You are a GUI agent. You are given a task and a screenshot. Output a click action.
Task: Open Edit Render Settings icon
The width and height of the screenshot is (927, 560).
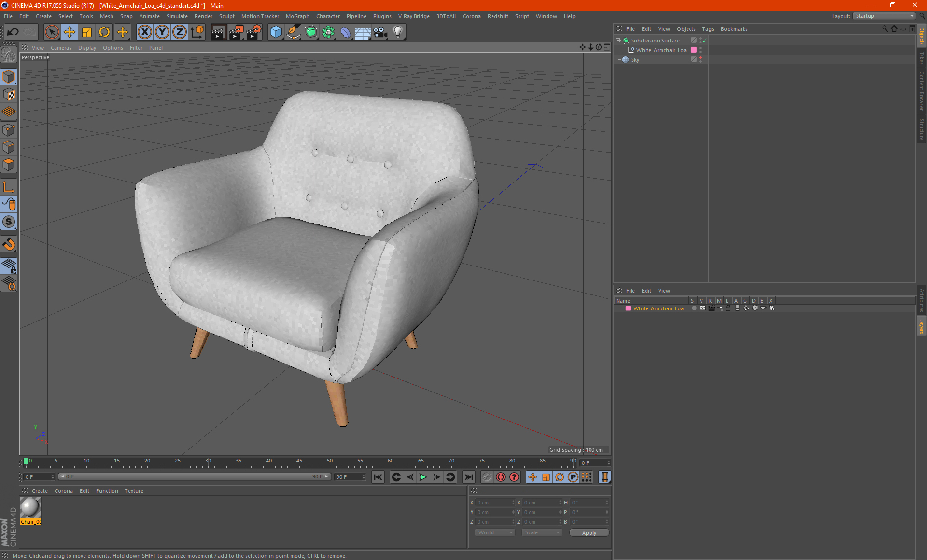[254, 32]
